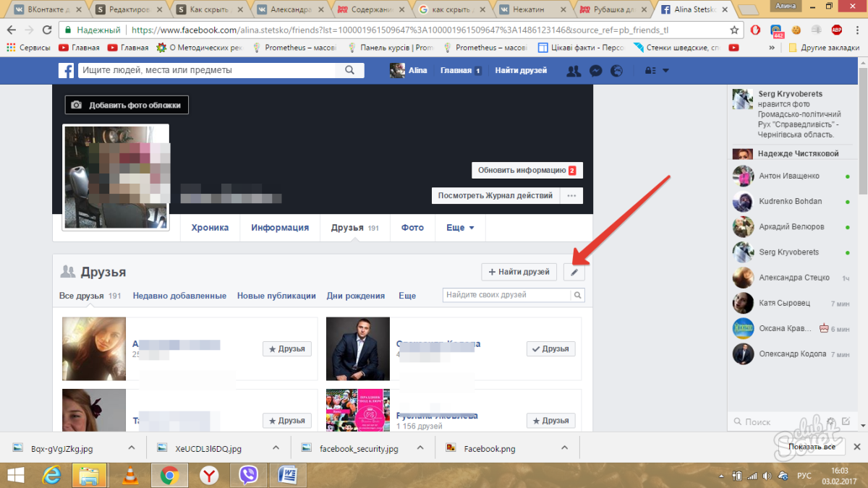
Task: Click the Opera extension icon in the toolbar
Action: pyautogui.click(x=755, y=30)
